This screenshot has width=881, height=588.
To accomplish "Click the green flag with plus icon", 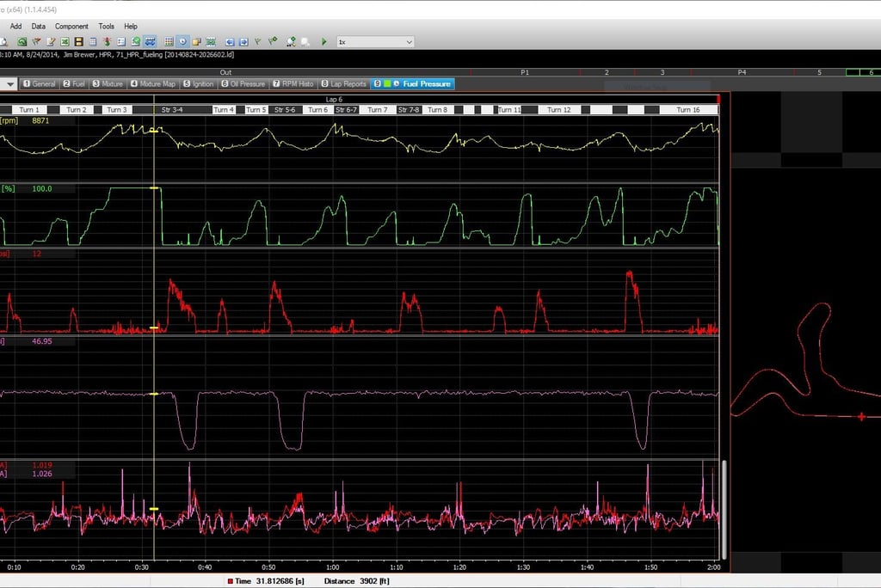I will [x=272, y=41].
